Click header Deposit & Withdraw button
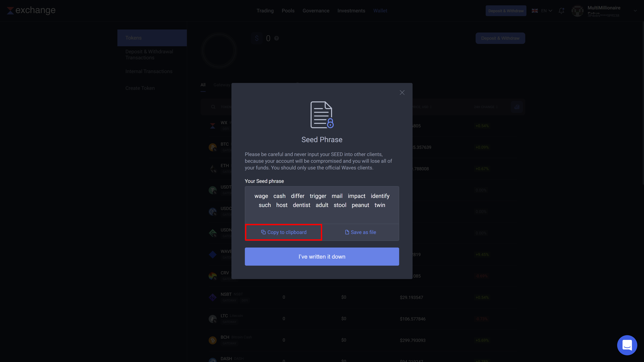This screenshot has width=644, height=362. pos(506,11)
